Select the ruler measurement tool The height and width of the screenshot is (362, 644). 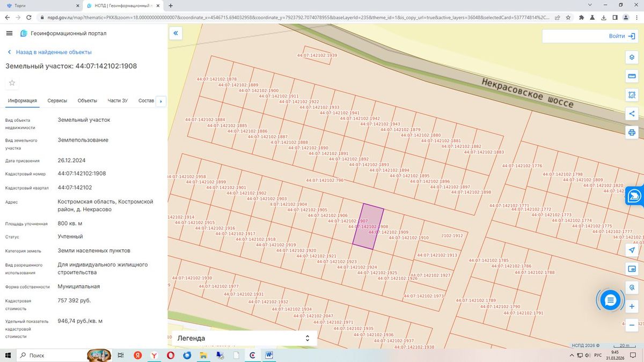point(632,76)
